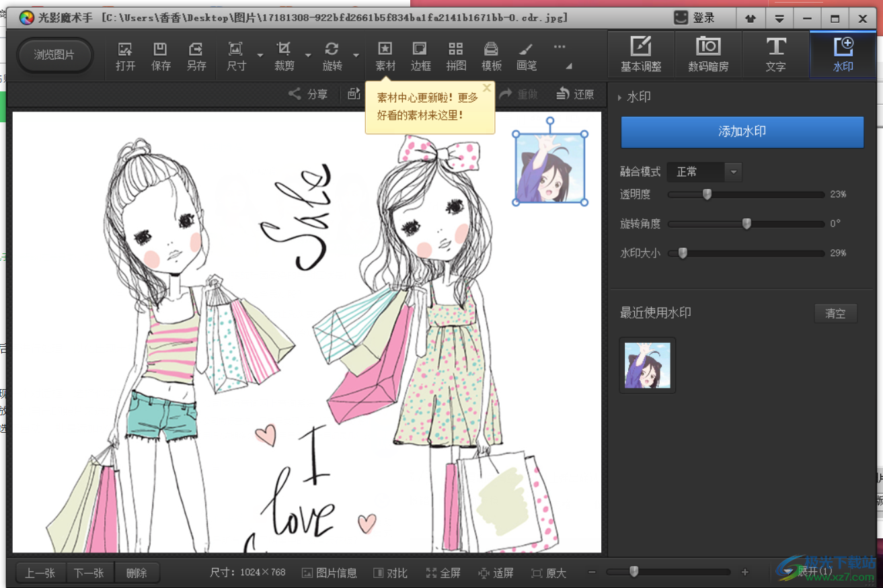The width and height of the screenshot is (883, 588).
Task: Open the 素材 (Materials) tool
Action: [385, 56]
